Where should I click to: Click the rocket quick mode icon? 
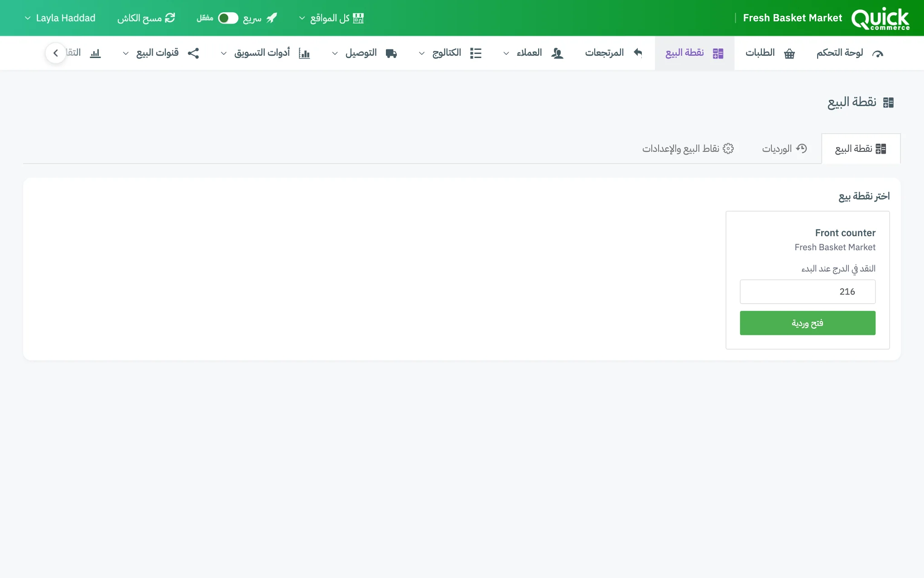(x=272, y=18)
